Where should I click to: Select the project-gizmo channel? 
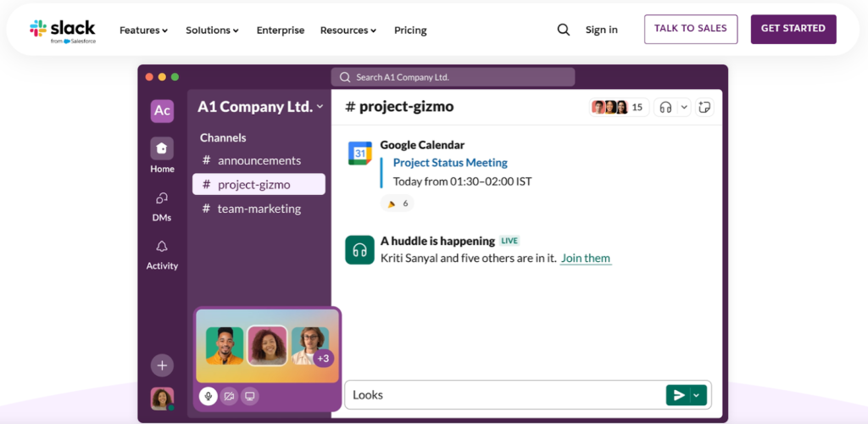pyautogui.click(x=259, y=184)
